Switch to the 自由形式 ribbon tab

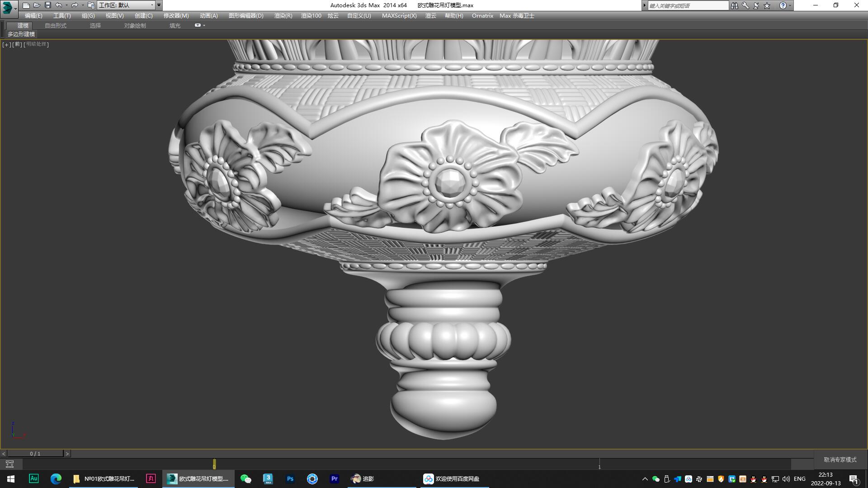56,25
